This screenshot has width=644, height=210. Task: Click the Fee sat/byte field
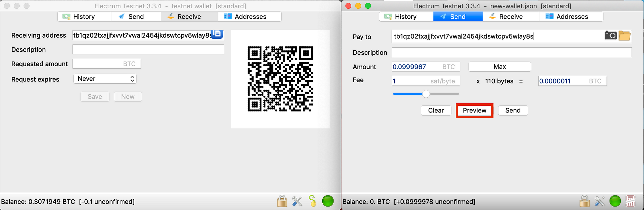(426, 81)
